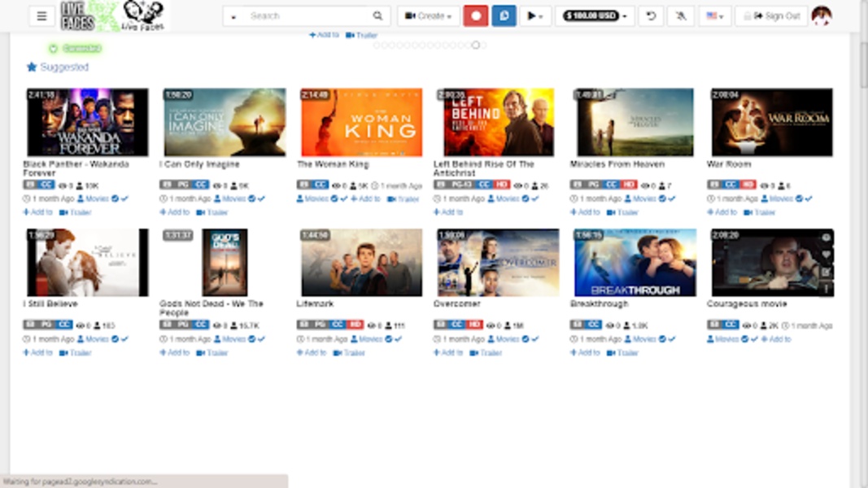Expand the play button dropdown
868x488 pixels.
(534, 16)
